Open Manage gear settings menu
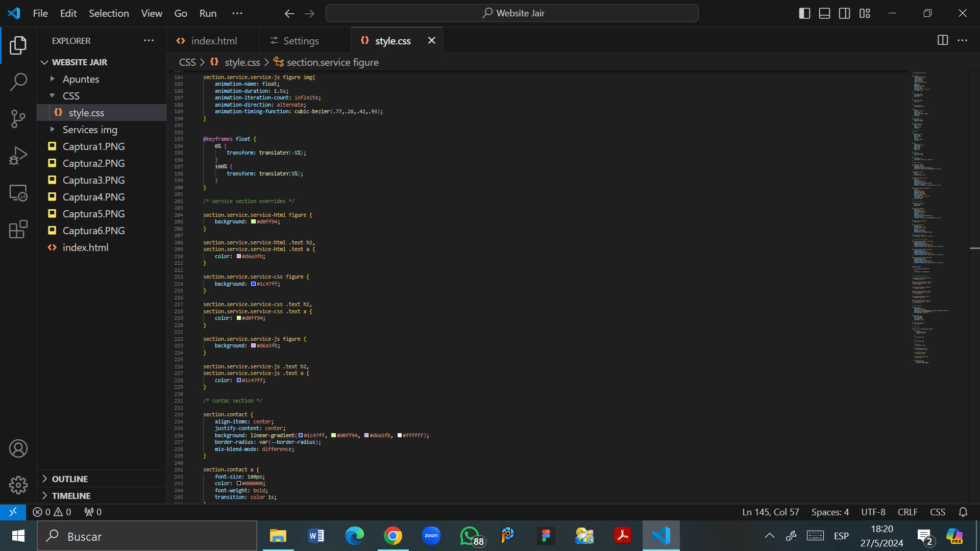The image size is (980, 551). point(18,485)
